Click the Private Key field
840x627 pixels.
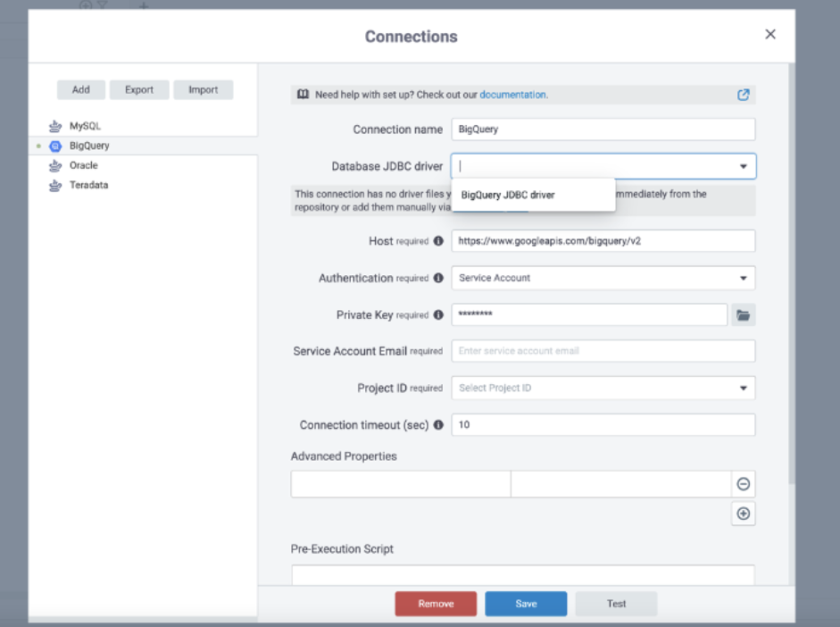pos(589,315)
